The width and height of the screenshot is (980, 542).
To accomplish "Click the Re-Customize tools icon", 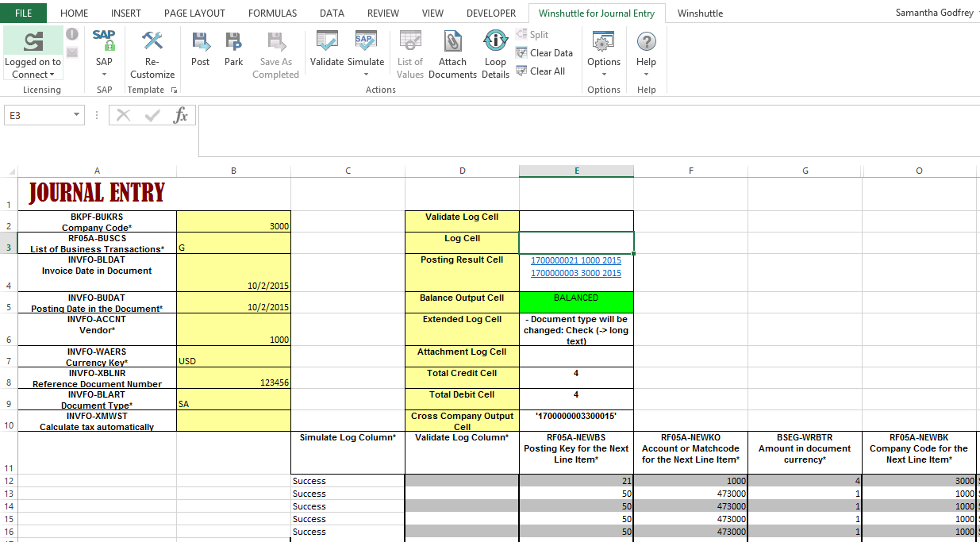I will tap(152, 40).
